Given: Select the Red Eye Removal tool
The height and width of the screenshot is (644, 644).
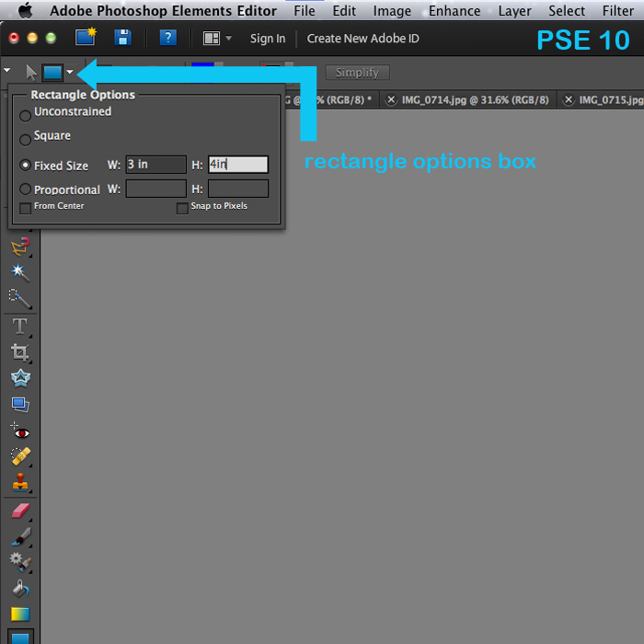Looking at the screenshot, I should click(x=20, y=430).
